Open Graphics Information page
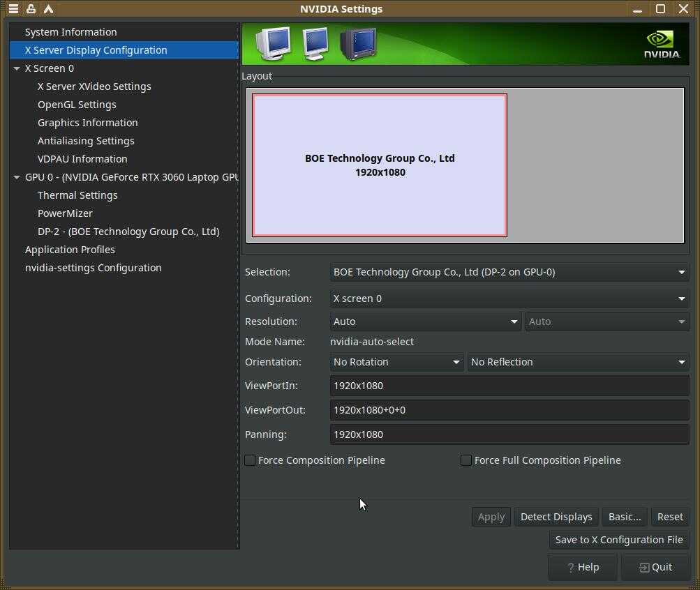The width and height of the screenshot is (700, 590). tap(124, 123)
